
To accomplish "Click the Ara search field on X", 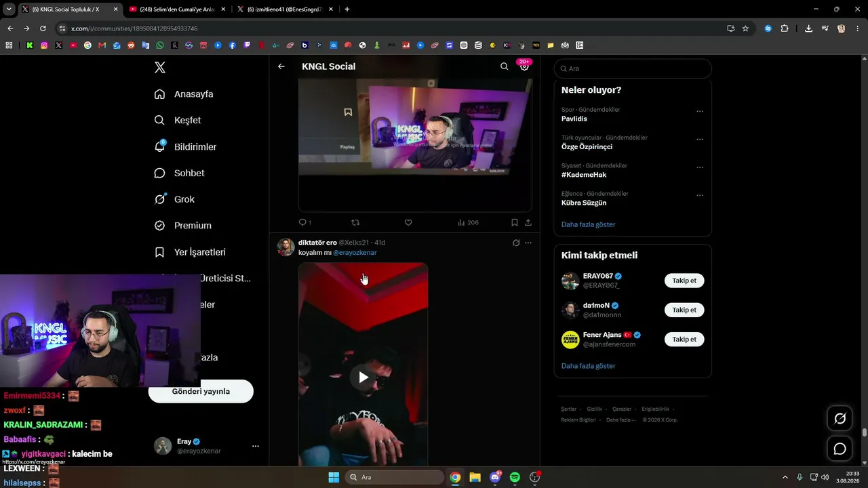I will pyautogui.click(x=633, y=68).
